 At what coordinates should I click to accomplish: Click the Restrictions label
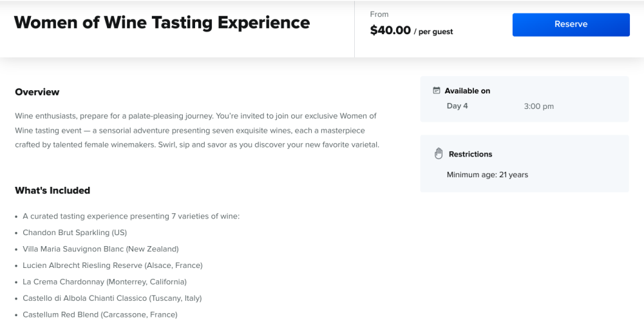coord(470,155)
